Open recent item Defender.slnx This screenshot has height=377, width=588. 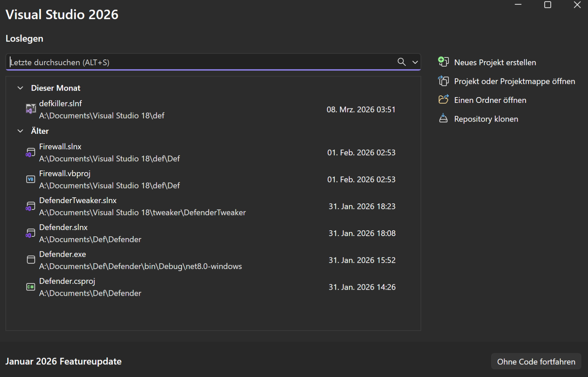click(213, 233)
